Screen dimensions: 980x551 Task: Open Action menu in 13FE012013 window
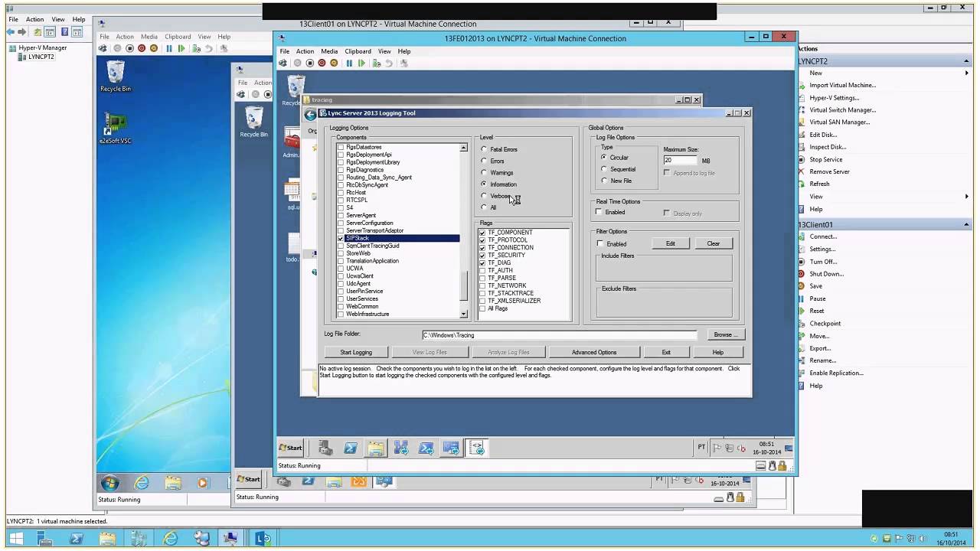[305, 51]
